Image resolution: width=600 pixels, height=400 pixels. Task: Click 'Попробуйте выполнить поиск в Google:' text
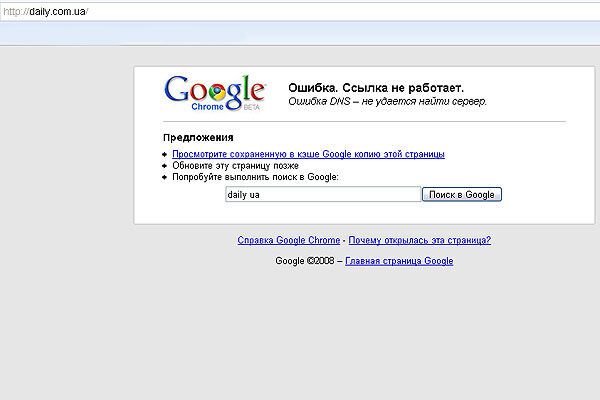pos(255,177)
